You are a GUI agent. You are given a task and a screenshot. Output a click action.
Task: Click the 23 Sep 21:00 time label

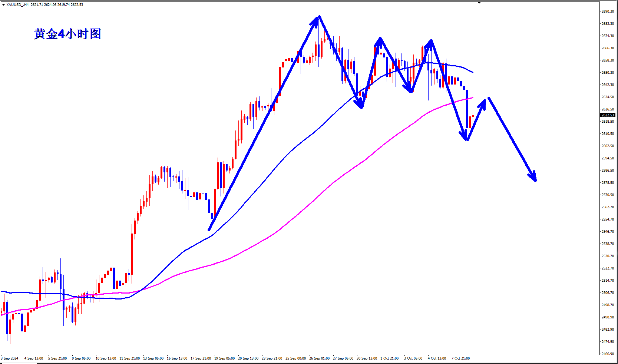272,358
